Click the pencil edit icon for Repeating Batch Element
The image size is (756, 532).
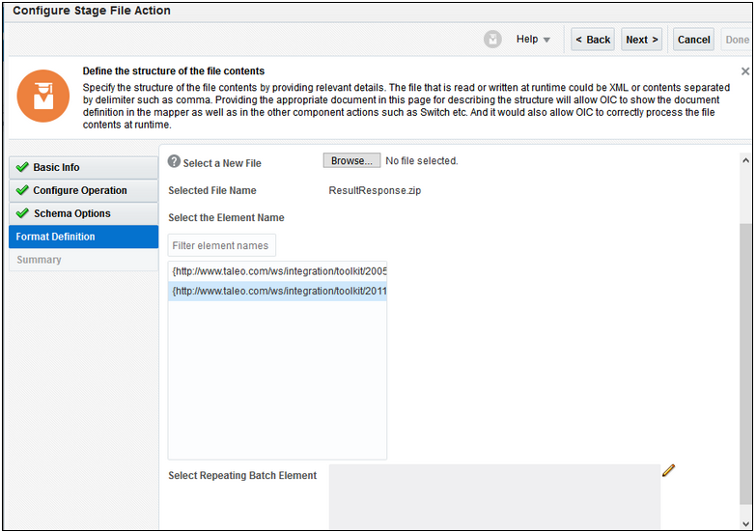pyautogui.click(x=668, y=470)
